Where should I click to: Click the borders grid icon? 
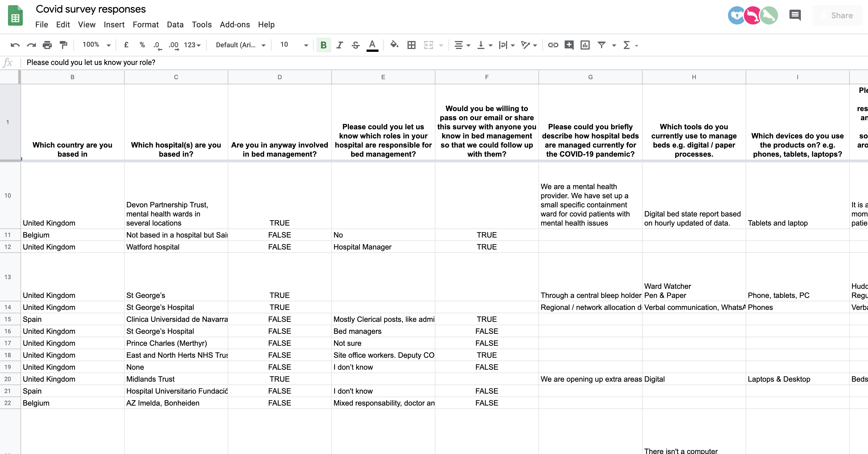click(411, 45)
